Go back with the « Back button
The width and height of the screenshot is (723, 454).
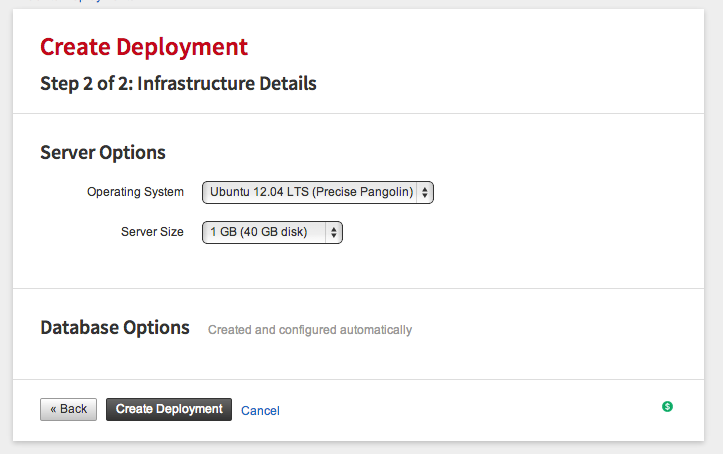click(68, 409)
